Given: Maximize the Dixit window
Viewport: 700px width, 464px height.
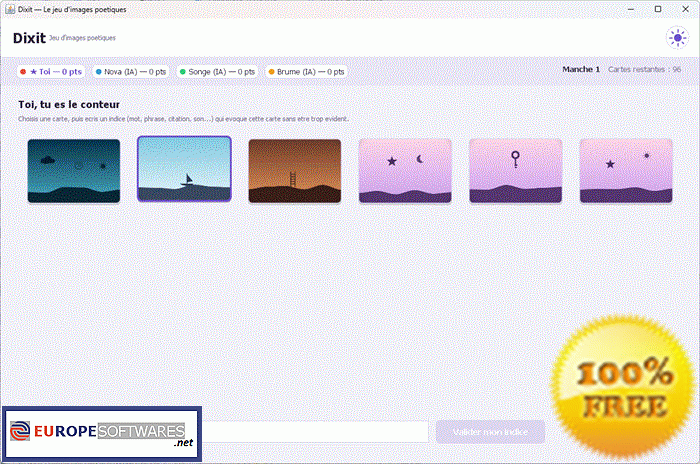Looking at the screenshot, I should click(x=658, y=9).
